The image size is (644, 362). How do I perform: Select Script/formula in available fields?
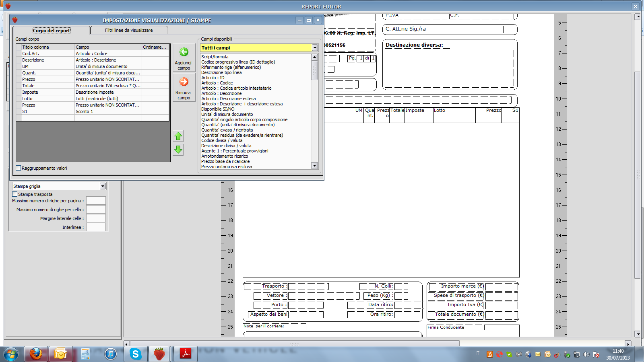(215, 57)
